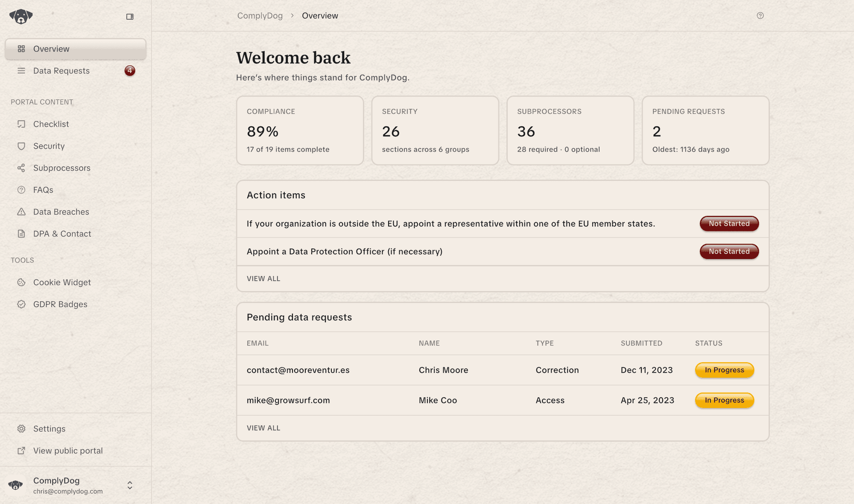The image size is (854, 504).
Task: Navigate to Cookie Widget tool
Action: coord(76,283)
